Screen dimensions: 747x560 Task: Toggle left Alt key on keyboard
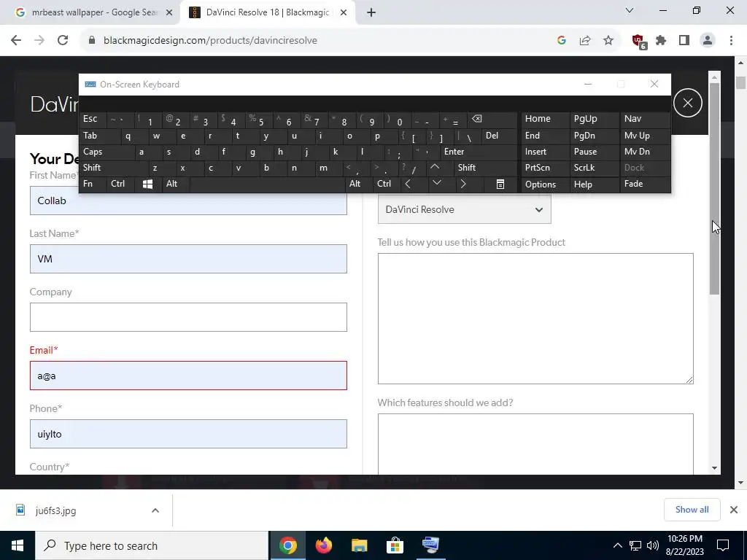[177, 184]
